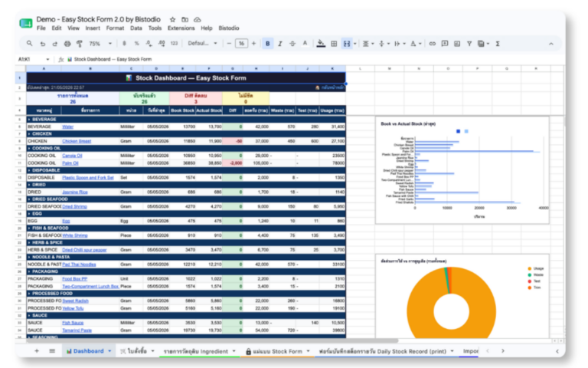The width and height of the screenshot is (588, 368).
Task: Open the Pad Thai Noodles link
Action: tap(79, 264)
